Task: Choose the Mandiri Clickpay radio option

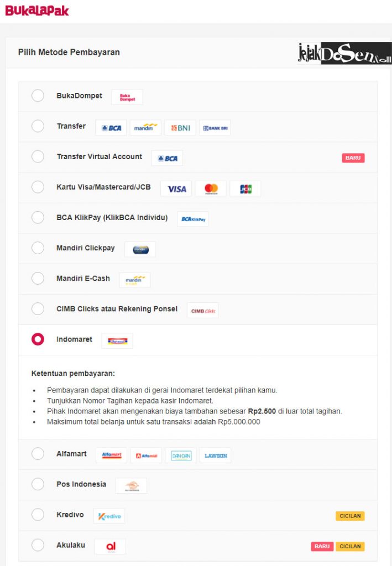Action: [38, 248]
